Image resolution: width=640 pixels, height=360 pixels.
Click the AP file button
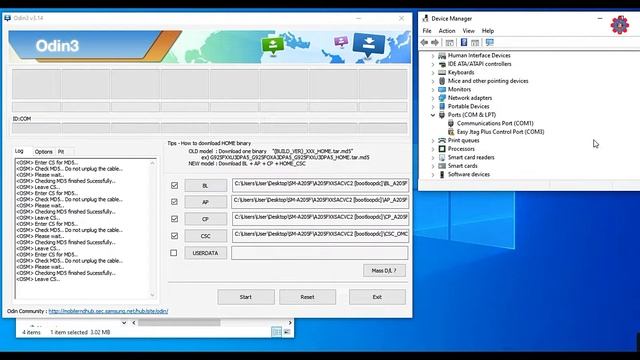(x=205, y=202)
